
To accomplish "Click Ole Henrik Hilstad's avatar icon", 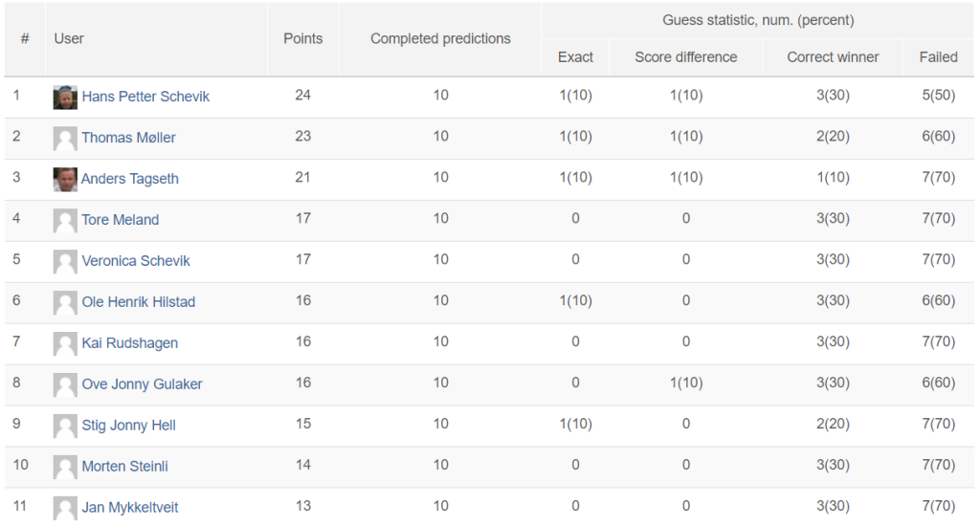I will [65, 303].
